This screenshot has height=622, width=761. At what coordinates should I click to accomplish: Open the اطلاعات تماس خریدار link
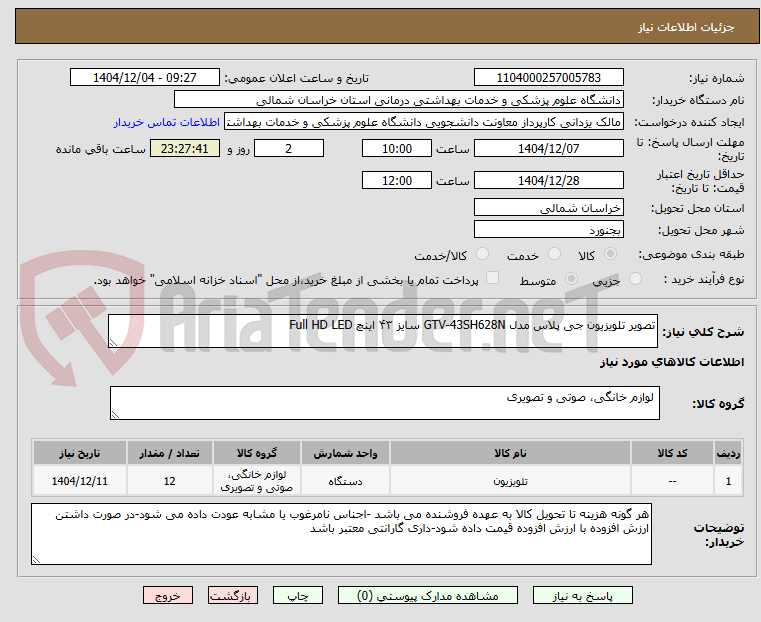point(167,122)
